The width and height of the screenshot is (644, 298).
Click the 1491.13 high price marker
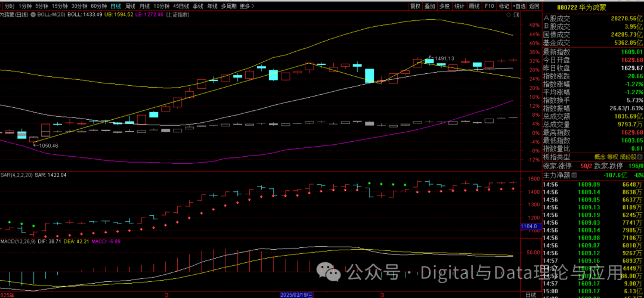pyautogui.click(x=445, y=58)
